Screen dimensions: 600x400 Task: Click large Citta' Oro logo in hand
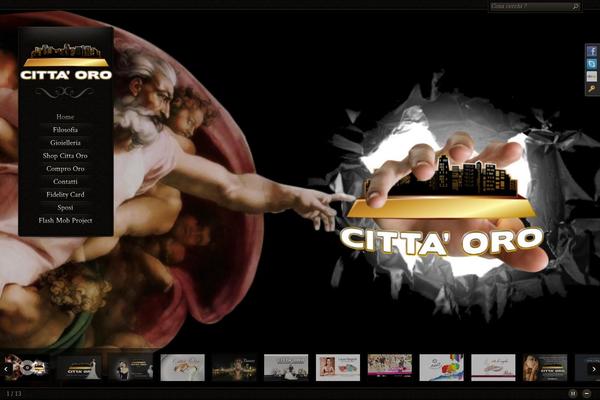point(442,207)
